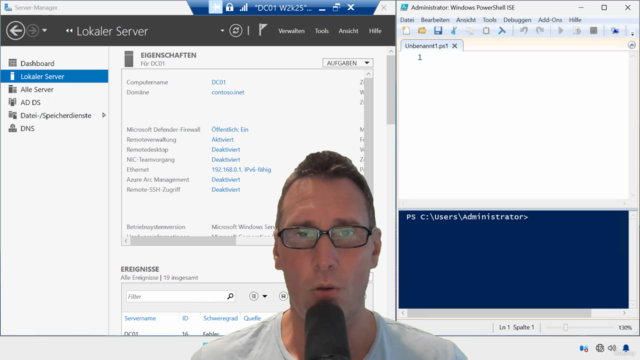
Task: Save the events query icon
Action: pyautogui.click(x=283, y=296)
